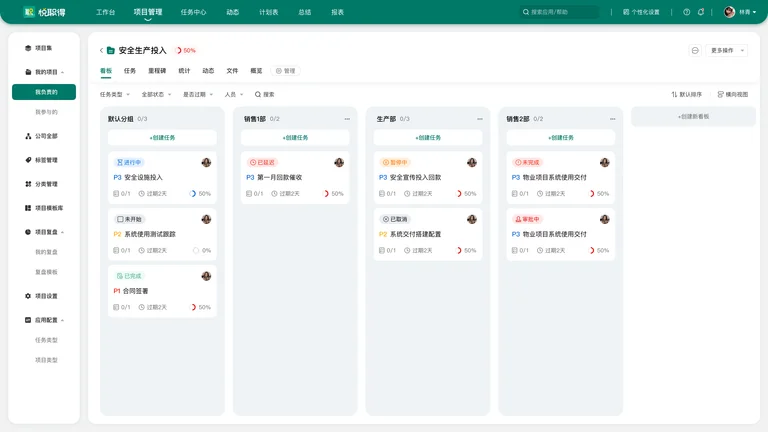Screen dimensions: 768x432
Task: Open the user name dropdown in the header
Action: coord(748,12)
